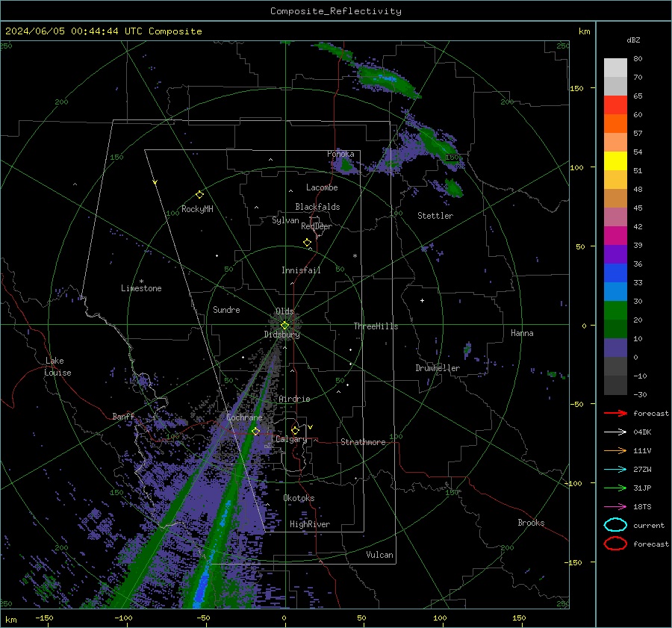Select the Strathmore label
Image resolution: width=672 pixels, height=628 pixels.
[x=363, y=442]
